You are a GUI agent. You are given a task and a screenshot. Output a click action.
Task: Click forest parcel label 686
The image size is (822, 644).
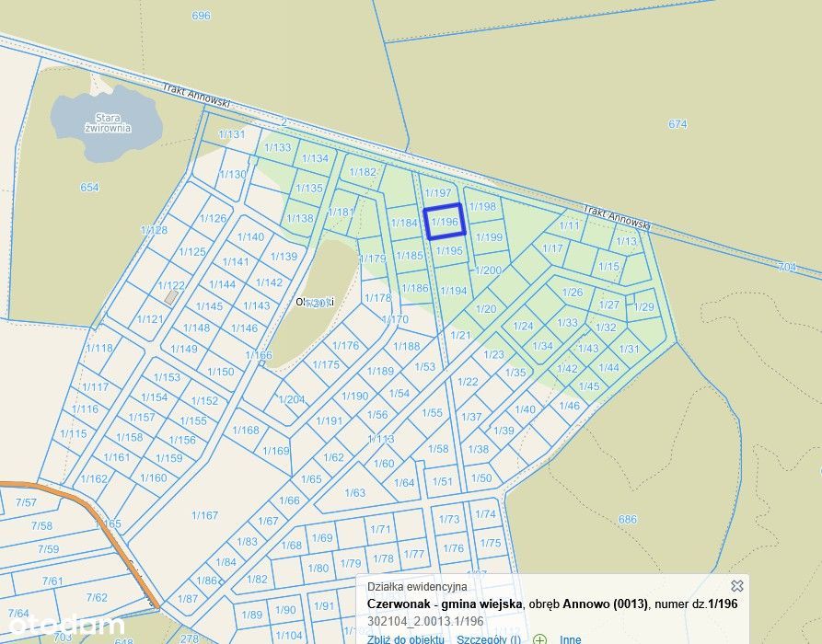(x=628, y=519)
